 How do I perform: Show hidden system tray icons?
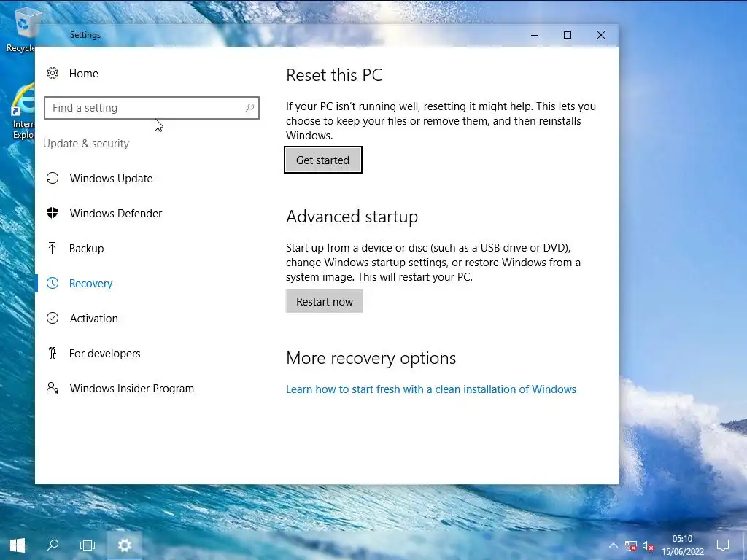tap(613, 545)
